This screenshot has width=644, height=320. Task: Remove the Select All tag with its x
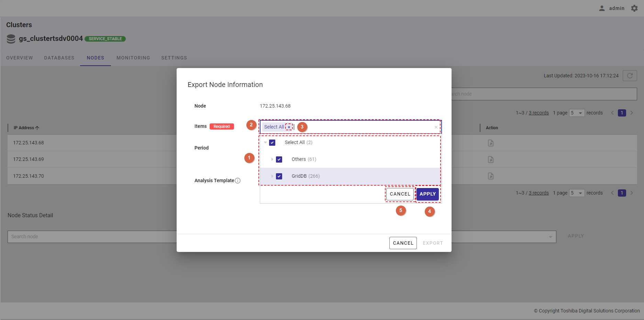tap(289, 127)
